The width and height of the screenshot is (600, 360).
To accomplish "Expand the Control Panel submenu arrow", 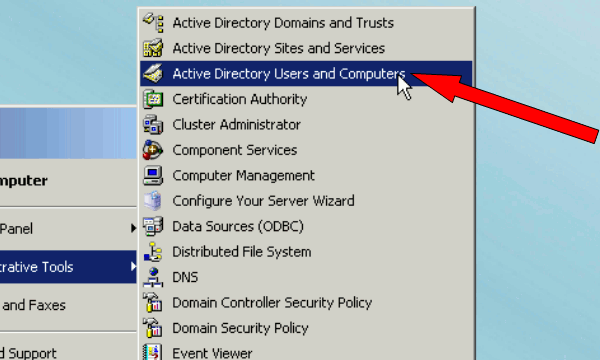I will coord(133,228).
